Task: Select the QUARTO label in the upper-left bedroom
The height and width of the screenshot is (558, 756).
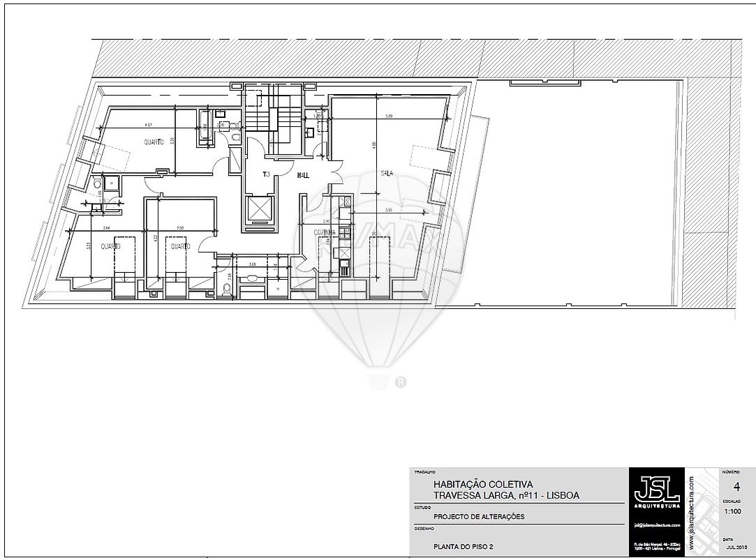Action: (x=154, y=142)
